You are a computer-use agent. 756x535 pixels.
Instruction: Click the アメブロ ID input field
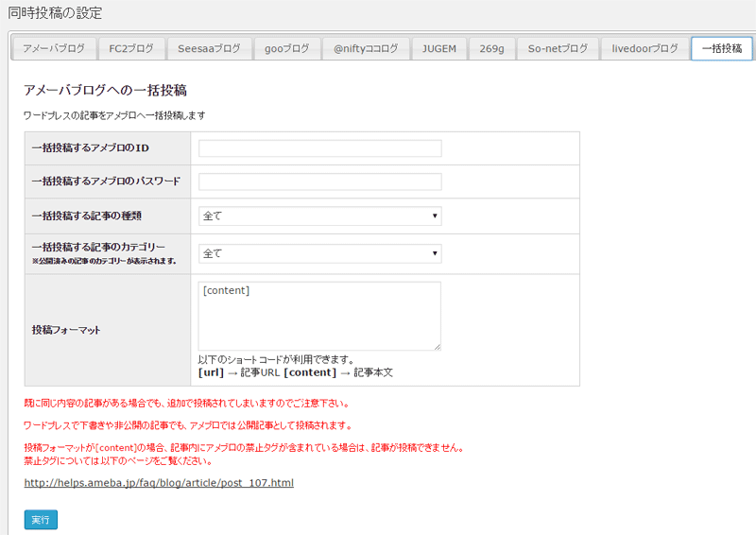(x=320, y=148)
